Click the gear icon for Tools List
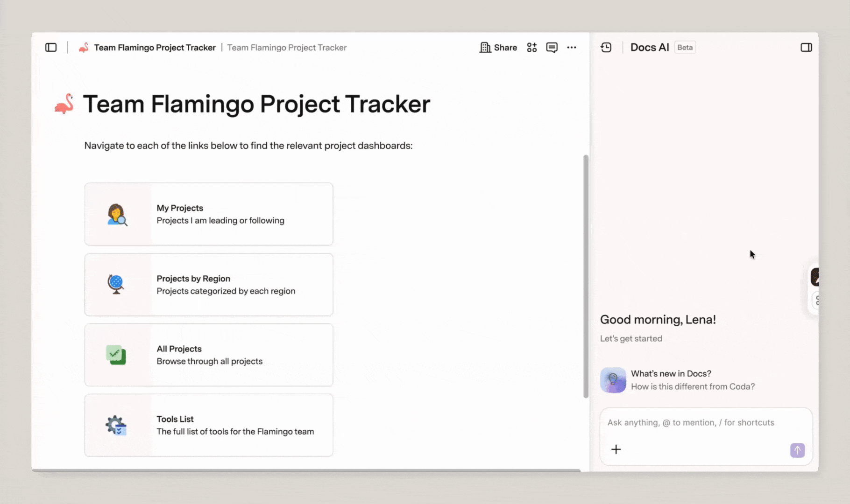The height and width of the screenshot is (504, 850). point(116,425)
